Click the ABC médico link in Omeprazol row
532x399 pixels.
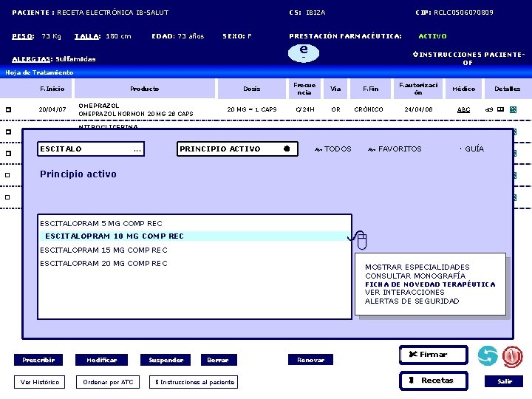point(463,109)
